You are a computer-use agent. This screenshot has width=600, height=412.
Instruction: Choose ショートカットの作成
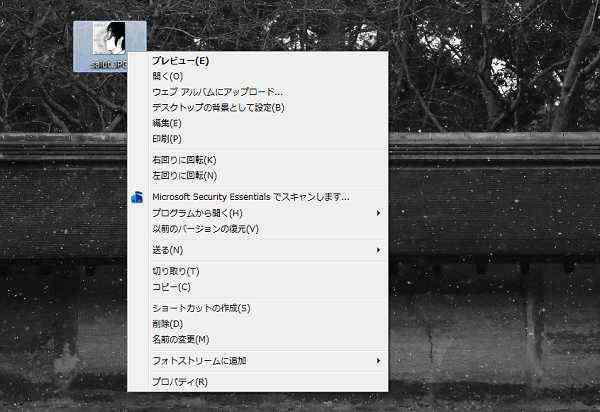point(201,308)
